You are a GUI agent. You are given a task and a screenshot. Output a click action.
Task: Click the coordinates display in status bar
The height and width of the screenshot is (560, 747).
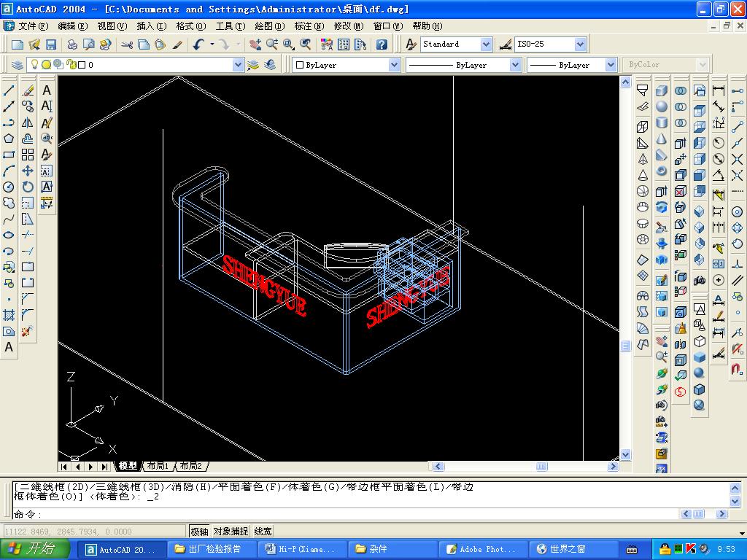(x=94, y=532)
